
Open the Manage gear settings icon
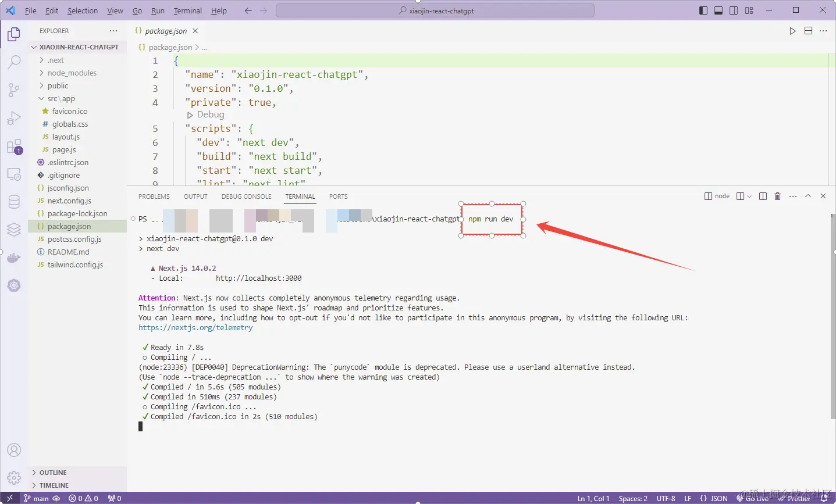[14, 478]
